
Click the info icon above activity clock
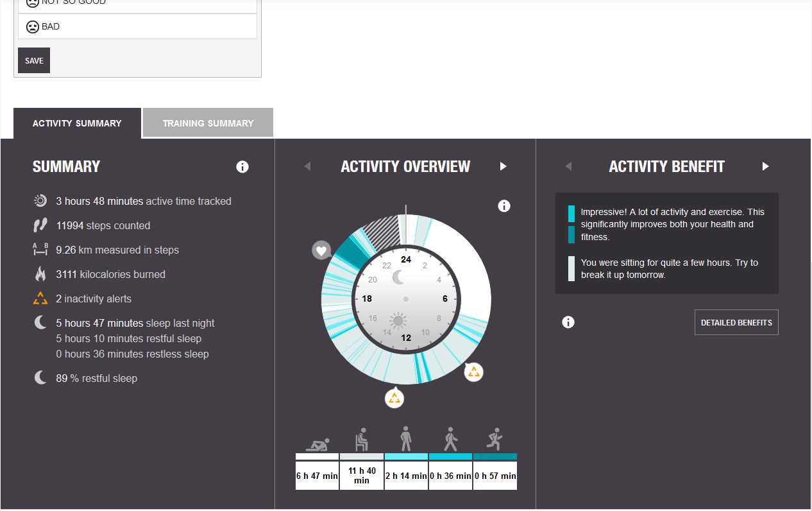[504, 206]
